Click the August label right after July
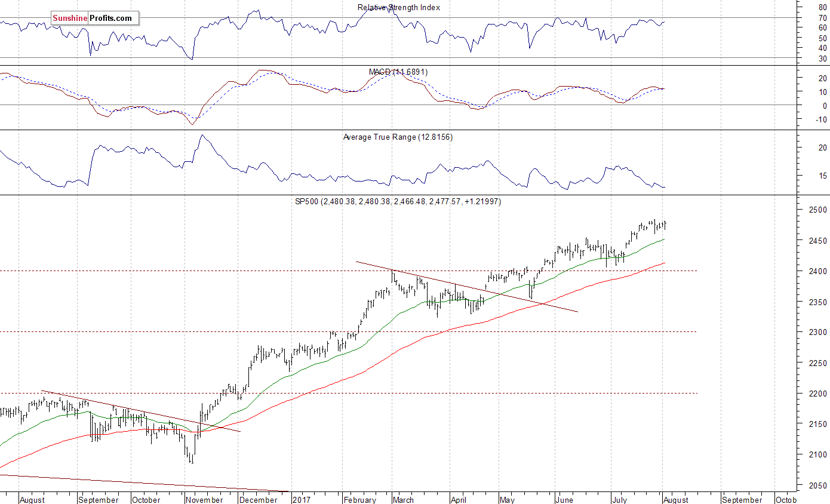Screen dimensions: 830x504 click(x=675, y=500)
